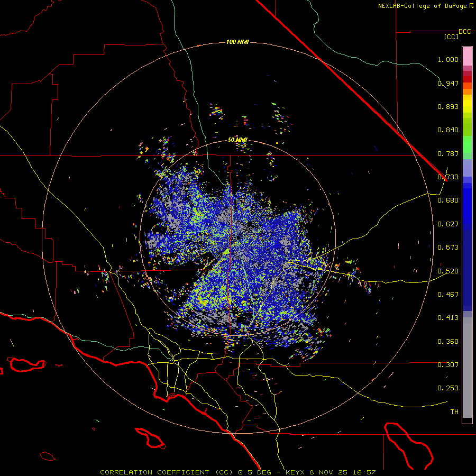This screenshot has width=476, height=476.
Task: Click the 8 NOV 25 date text
Action: click(328, 472)
